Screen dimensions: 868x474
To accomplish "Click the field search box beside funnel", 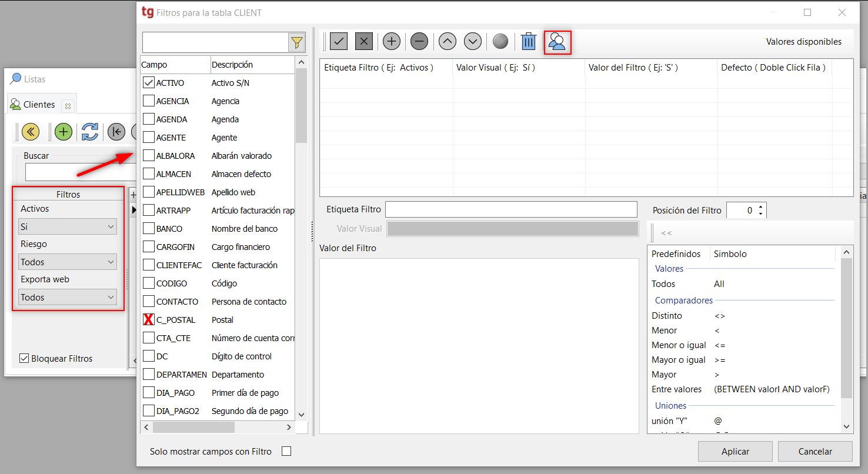I will click(215, 42).
